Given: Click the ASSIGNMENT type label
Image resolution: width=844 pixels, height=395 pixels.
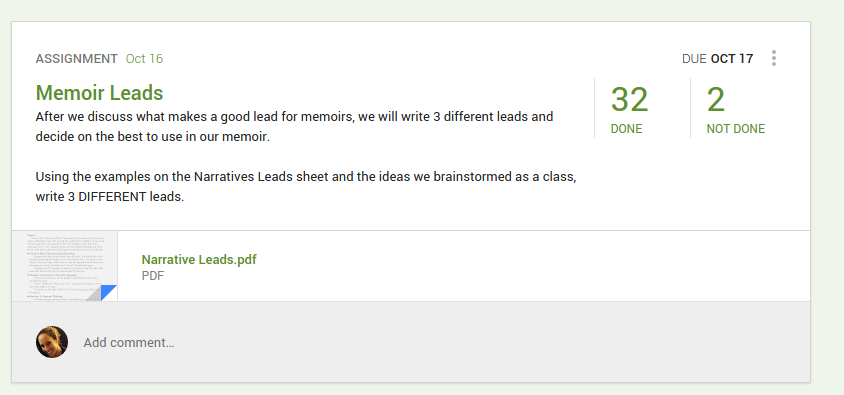Looking at the screenshot, I should [x=76, y=59].
